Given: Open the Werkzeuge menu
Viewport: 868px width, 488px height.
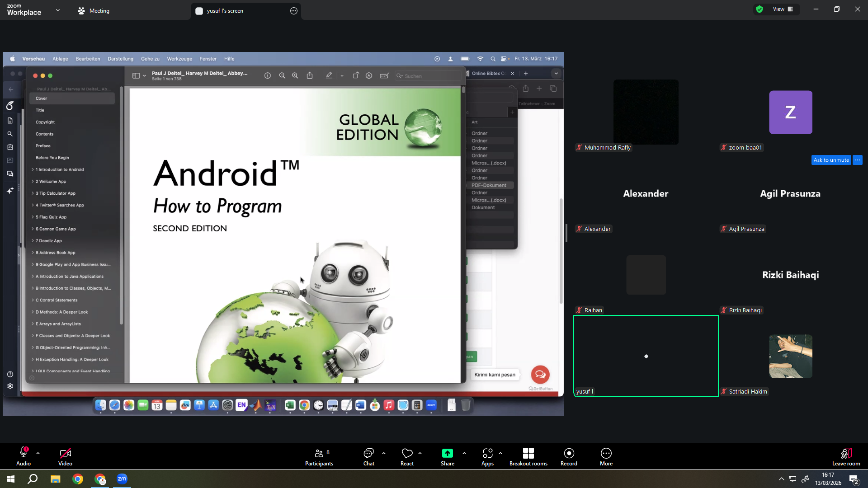Looking at the screenshot, I should tap(179, 59).
